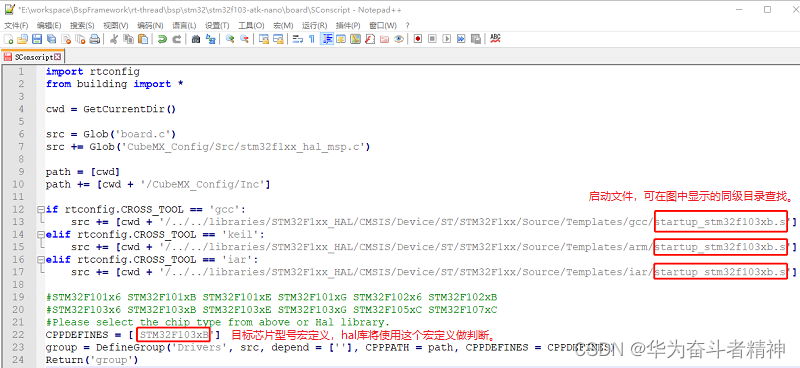800x368 pixels.
Task: Open the ? help menu
Action: pos(408,26)
